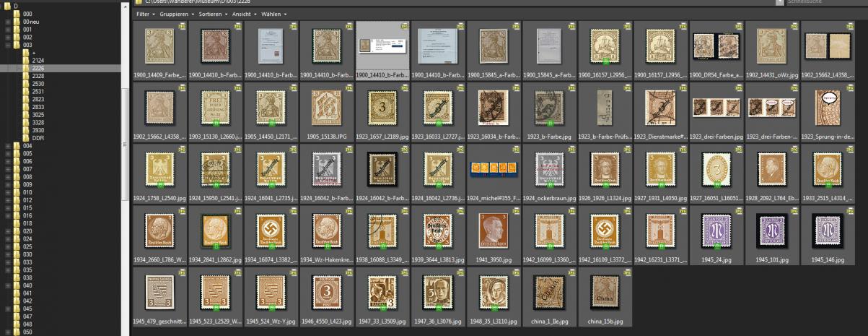868x336 pixels.
Task: Click filename label 1934_2841_L2862.jpg
Action: pos(215,259)
